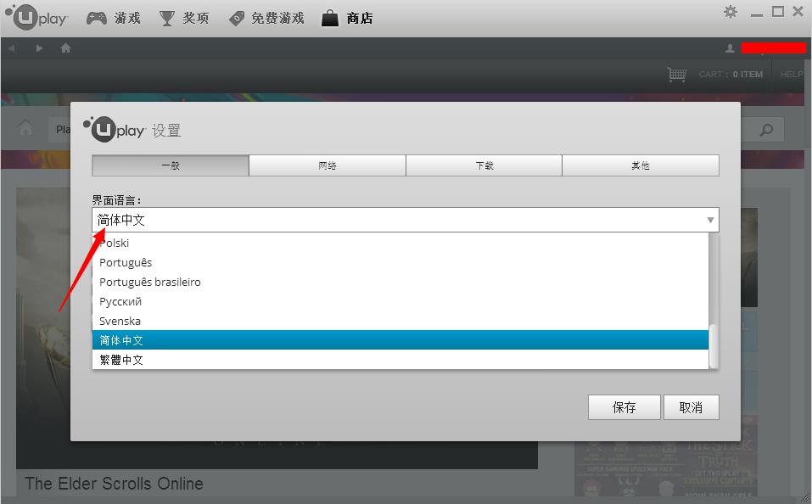Open the 奖项 (Awards) section
Image resolution: width=812 pixels, height=504 pixels.
point(184,18)
